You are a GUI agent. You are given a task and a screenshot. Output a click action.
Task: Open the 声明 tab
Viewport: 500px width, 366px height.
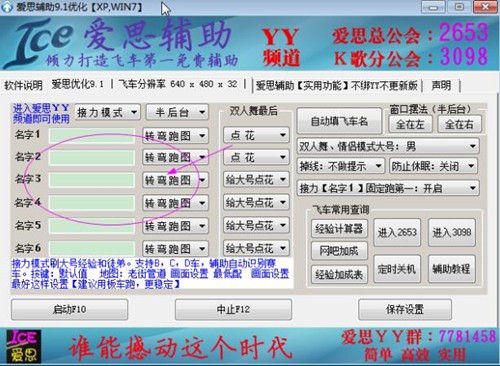[x=441, y=86]
